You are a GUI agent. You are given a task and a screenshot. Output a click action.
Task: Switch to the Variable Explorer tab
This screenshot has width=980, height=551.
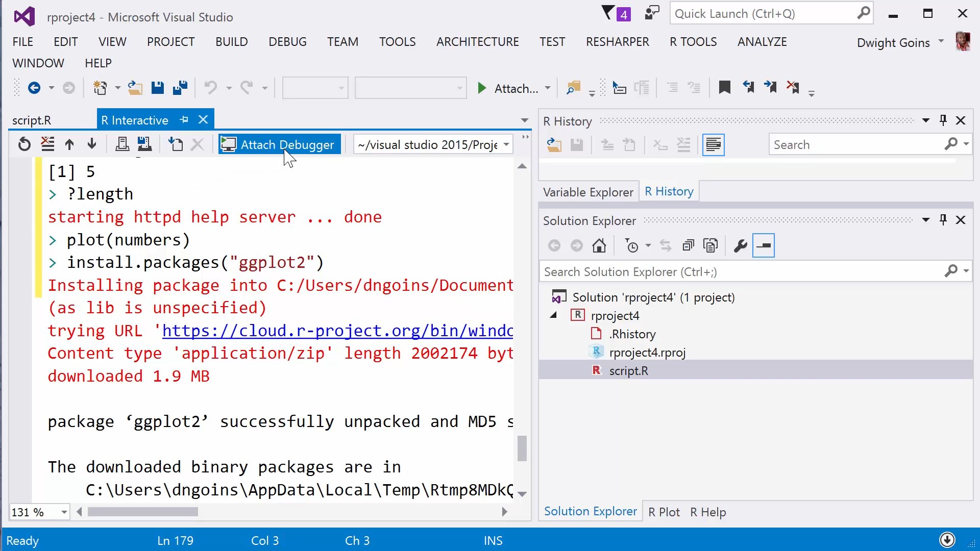[588, 192]
